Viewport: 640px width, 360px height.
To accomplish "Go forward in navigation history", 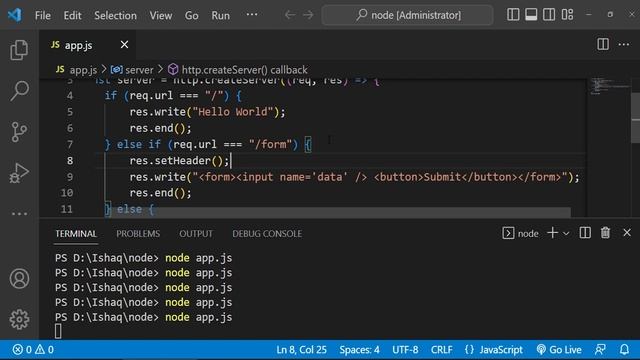I will click(308, 15).
